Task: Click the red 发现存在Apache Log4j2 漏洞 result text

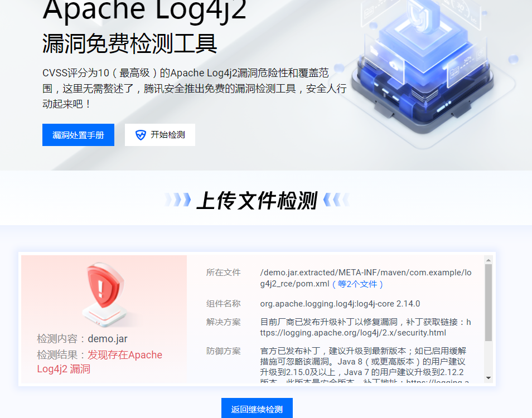Action: point(99,362)
